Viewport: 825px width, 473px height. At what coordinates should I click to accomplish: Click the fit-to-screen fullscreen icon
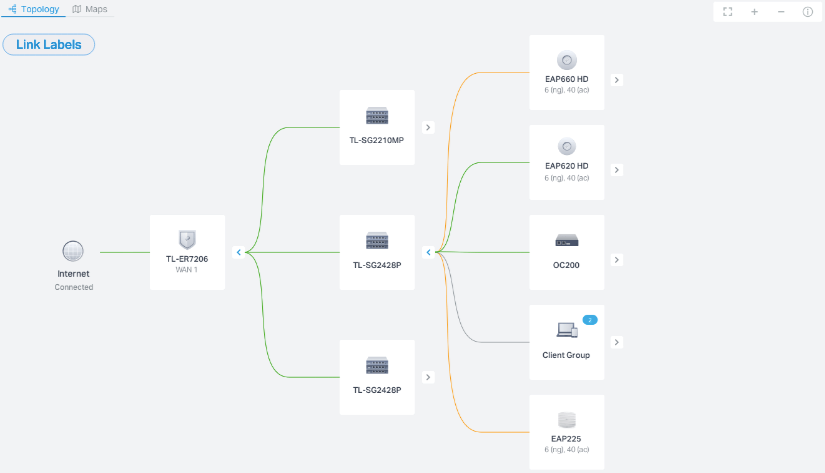coord(728,12)
